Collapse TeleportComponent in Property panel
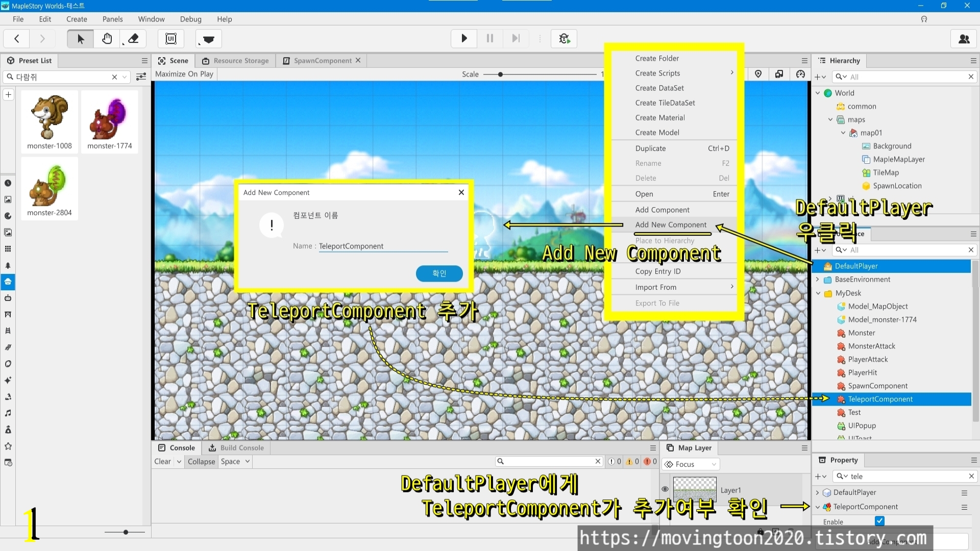980x551 pixels. click(818, 507)
